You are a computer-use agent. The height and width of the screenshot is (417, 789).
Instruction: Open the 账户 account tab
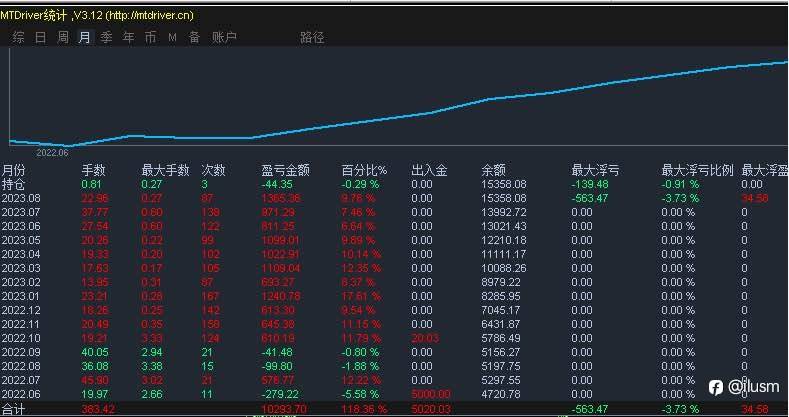(224, 37)
